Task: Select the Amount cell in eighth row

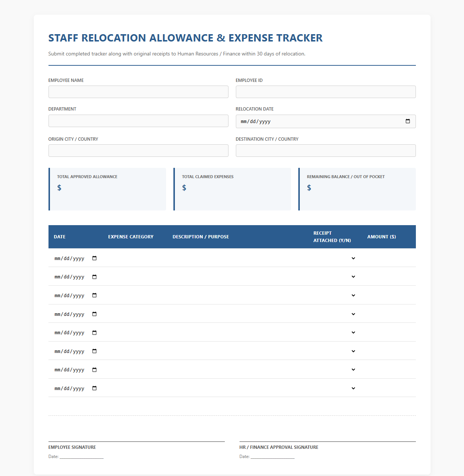Action: pos(389,388)
